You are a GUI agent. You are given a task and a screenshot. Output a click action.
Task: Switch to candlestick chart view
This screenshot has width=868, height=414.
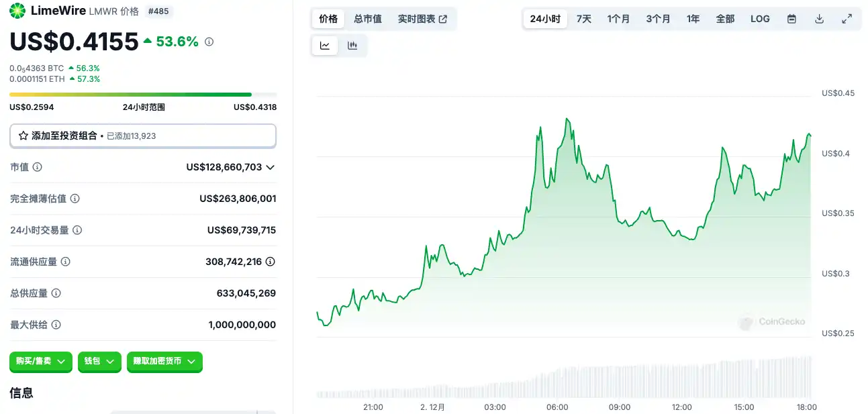tap(352, 46)
